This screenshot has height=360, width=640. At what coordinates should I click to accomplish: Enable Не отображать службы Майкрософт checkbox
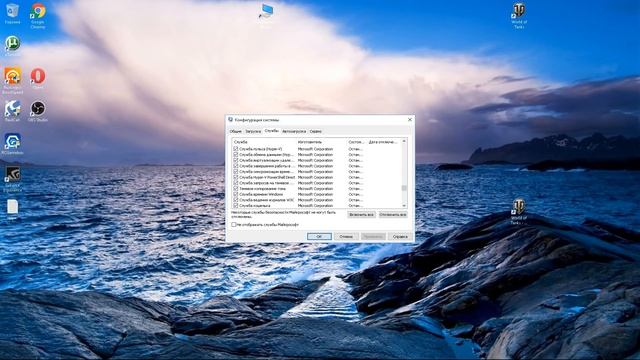pyautogui.click(x=234, y=224)
